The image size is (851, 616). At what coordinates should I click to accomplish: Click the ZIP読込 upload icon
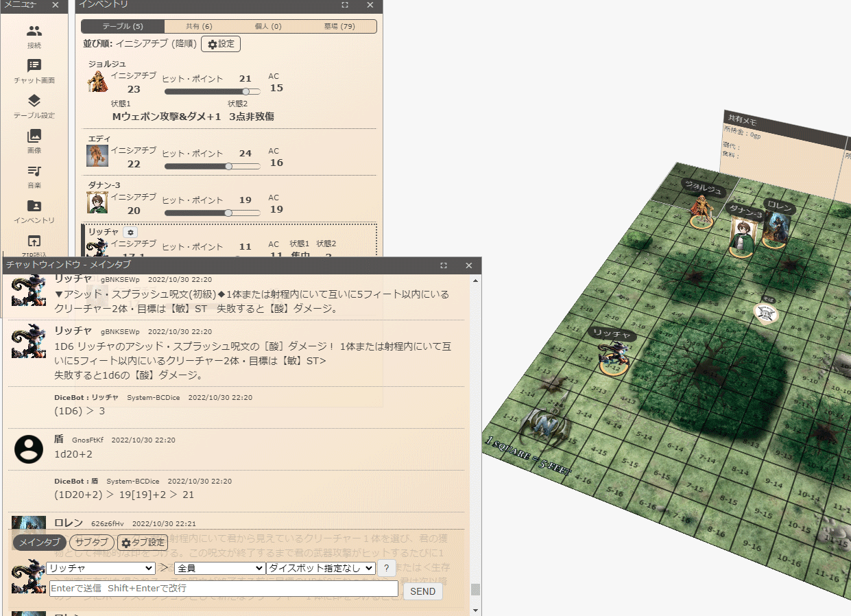click(x=34, y=241)
